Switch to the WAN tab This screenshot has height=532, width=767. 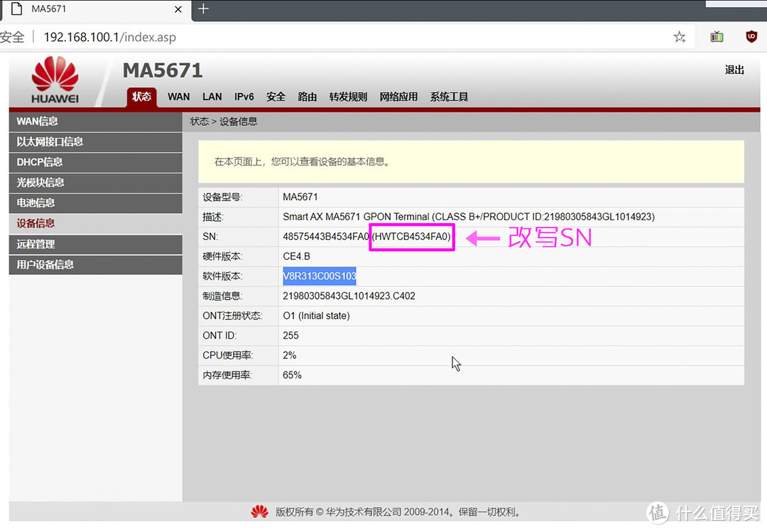[178, 97]
